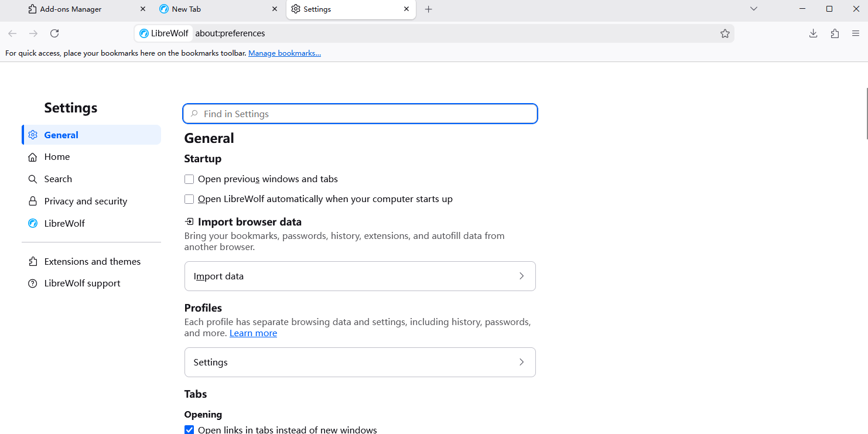This screenshot has height=434, width=868.
Task: Click the Extensions and themes puzzle icon
Action: [x=33, y=262]
